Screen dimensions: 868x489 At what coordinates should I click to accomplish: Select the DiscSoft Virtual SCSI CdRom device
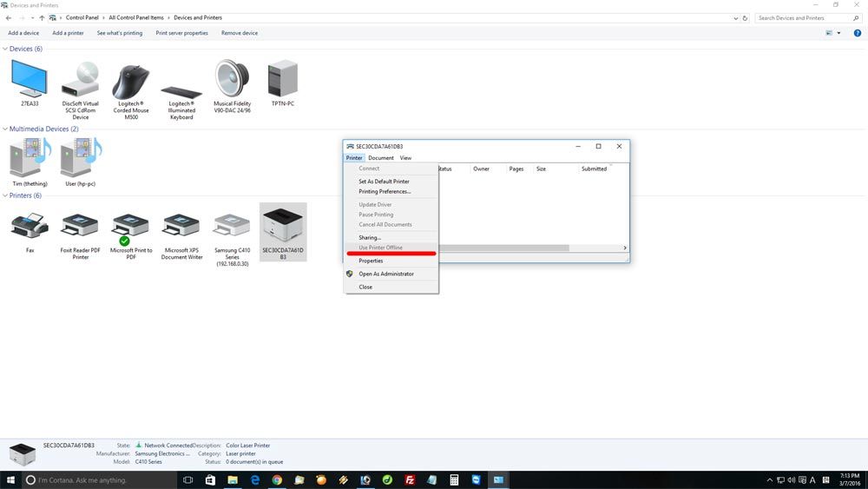point(80,79)
